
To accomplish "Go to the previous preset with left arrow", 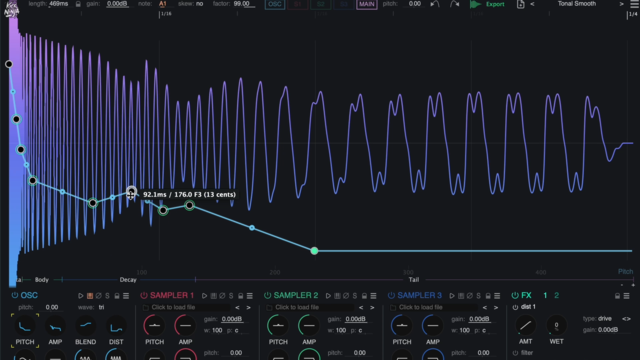I will [532, 4].
